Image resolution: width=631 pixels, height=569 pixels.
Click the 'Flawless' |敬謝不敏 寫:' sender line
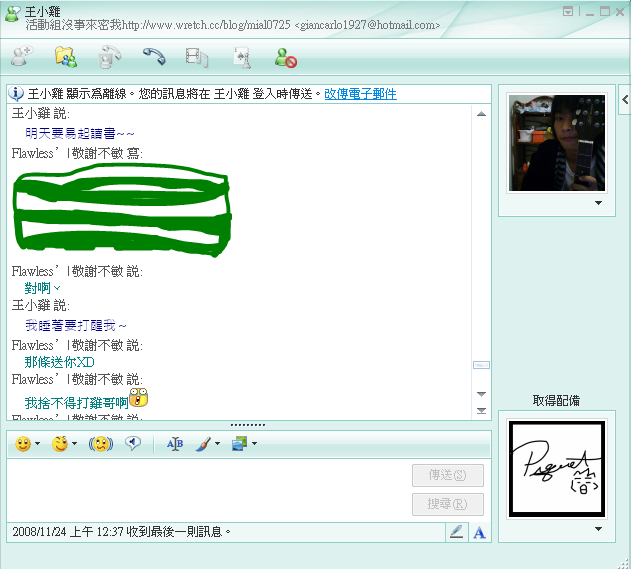(x=77, y=153)
